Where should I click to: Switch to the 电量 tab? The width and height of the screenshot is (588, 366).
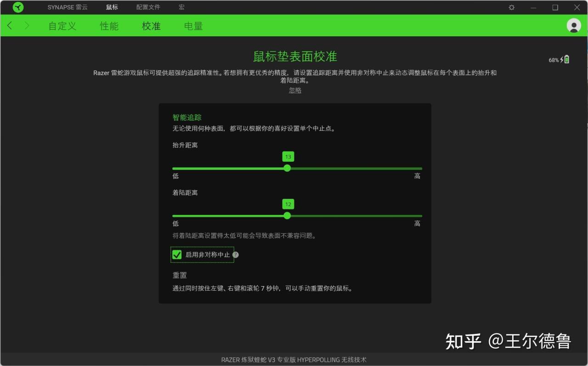(193, 26)
